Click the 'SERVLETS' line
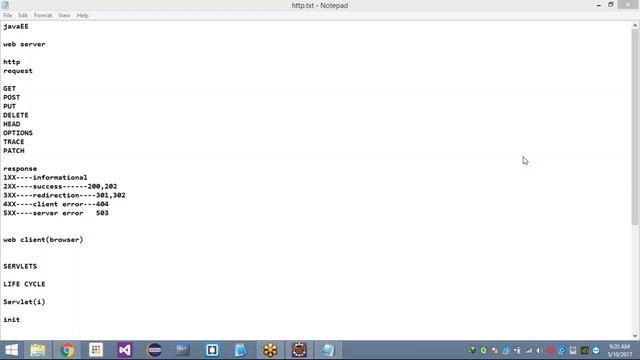Screen dimensions: 640x360 20,267
